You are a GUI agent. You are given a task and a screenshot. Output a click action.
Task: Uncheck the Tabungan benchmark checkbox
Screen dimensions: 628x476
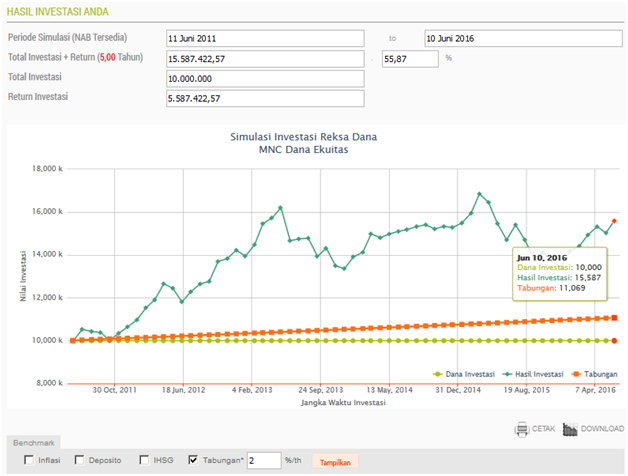coord(193,460)
